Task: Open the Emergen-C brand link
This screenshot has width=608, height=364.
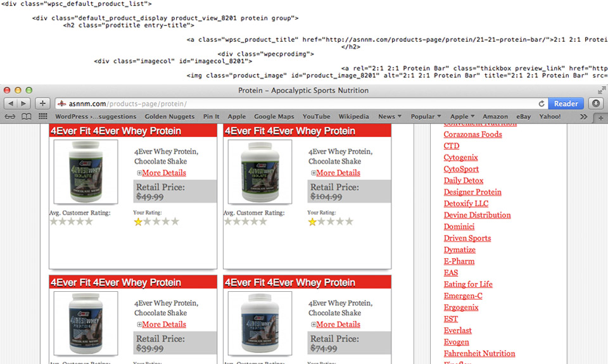Action: point(463,296)
